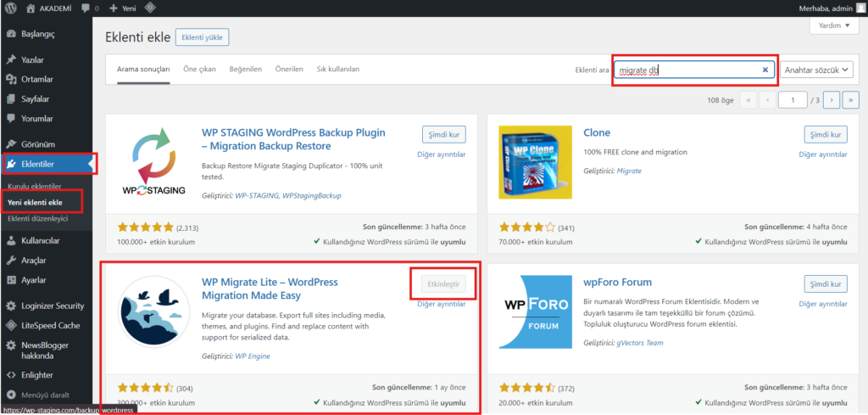Jump to last results page

click(x=850, y=100)
